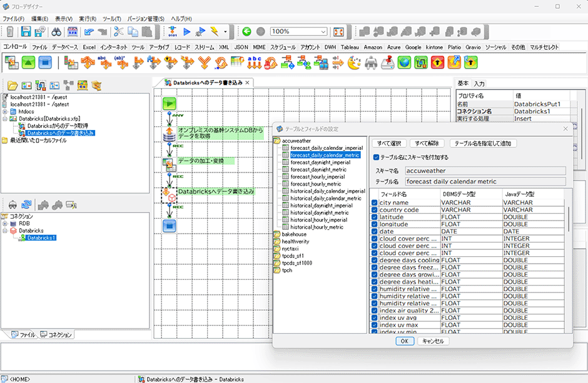Click the fit-to-window icon beside the zoom box
This screenshot has width=588, height=383.
[338, 31]
